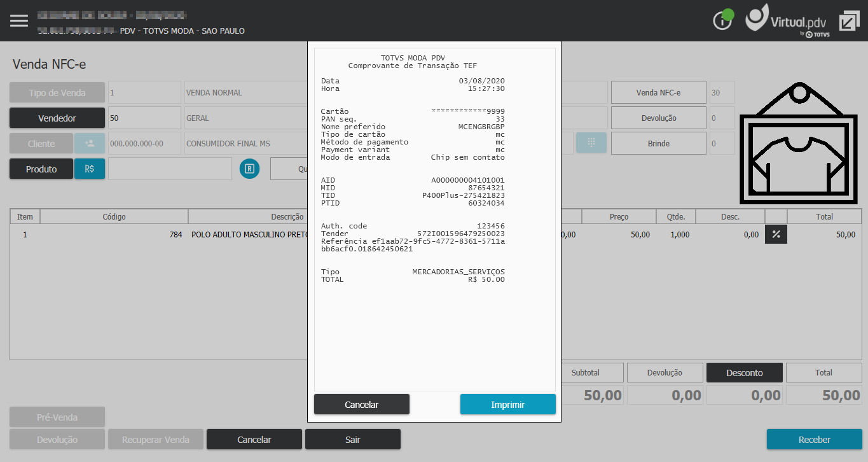
Task: Click the Desconto button
Action: (x=745, y=372)
